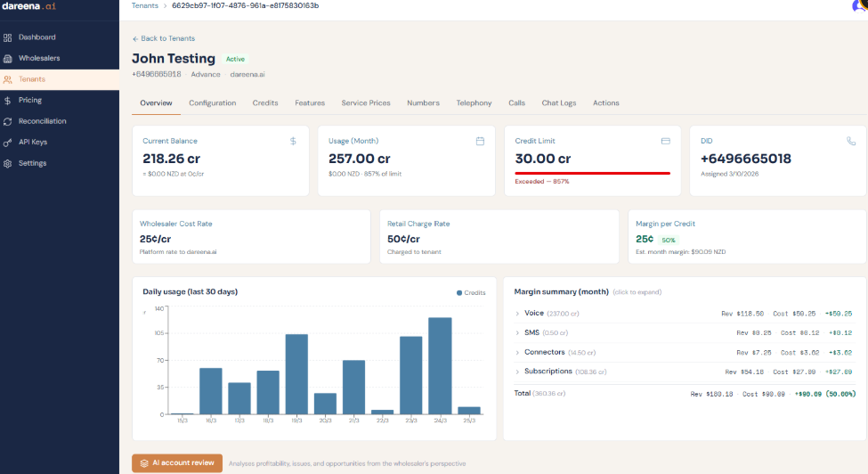The image size is (868, 474).
Task: Expand the SMS margin row
Action: point(517,333)
